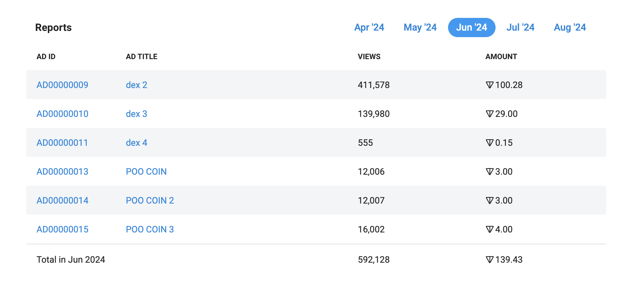Viewport: 644px width, 284px height.
Task: Click the POO COIN 2 title link
Action: click(150, 200)
